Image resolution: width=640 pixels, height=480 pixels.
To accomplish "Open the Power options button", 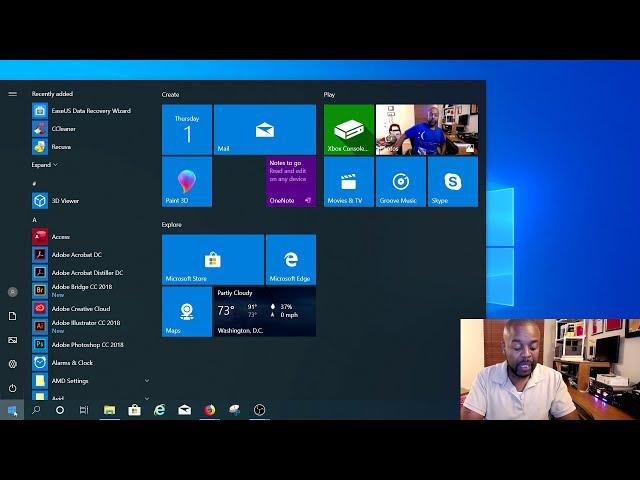I will (13, 388).
